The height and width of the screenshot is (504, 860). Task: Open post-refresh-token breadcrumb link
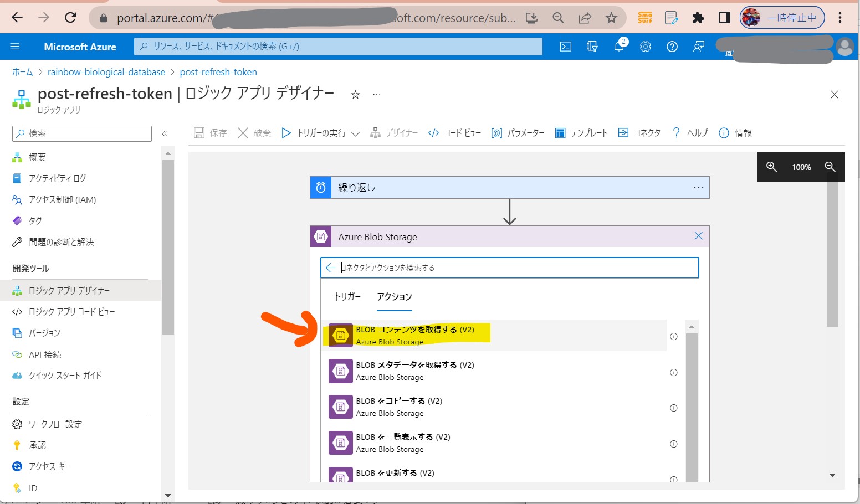coord(218,72)
